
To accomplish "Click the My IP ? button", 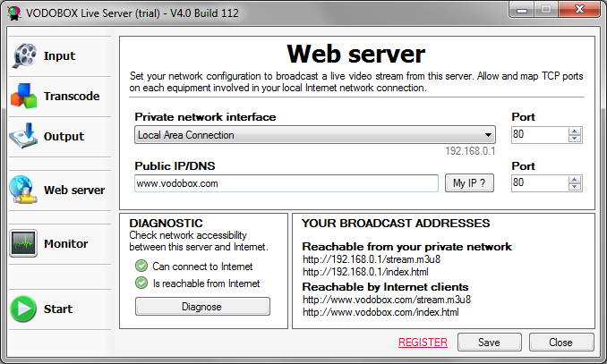I will point(469,183).
